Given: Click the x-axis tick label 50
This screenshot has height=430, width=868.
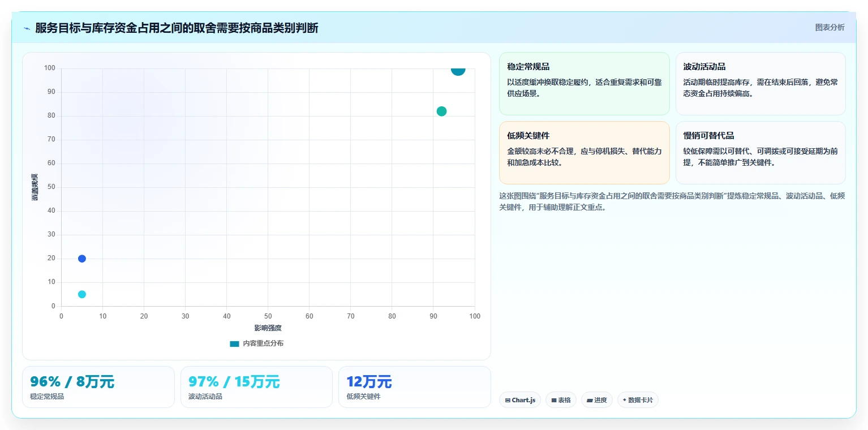Looking at the screenshot, I should (x=268, y=316).
